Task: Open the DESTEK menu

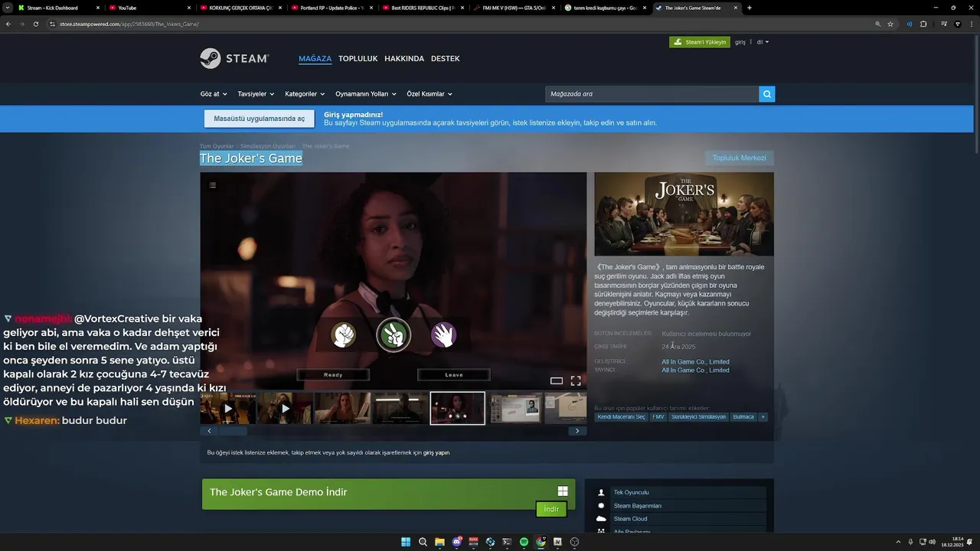Action: (446, 59)
